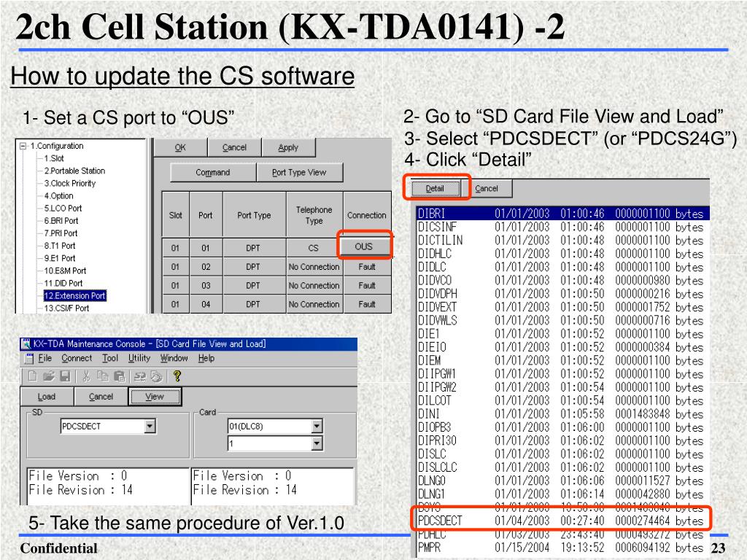Open the Utility menu
The image size is (747, 560).
[x=139, y=358]
